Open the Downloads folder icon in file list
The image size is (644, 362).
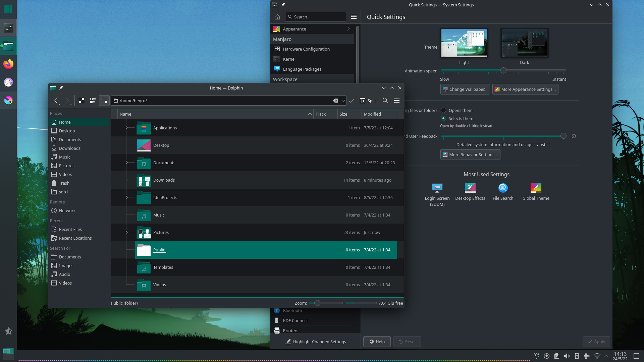[144, 180]
